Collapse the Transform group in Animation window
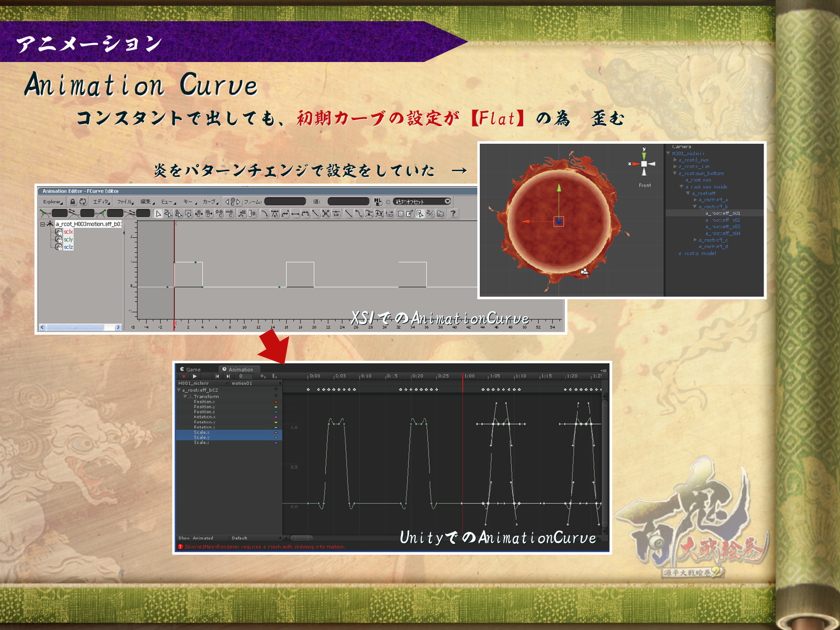Screen dimensions: 840x630 click(x=186, y=396)
